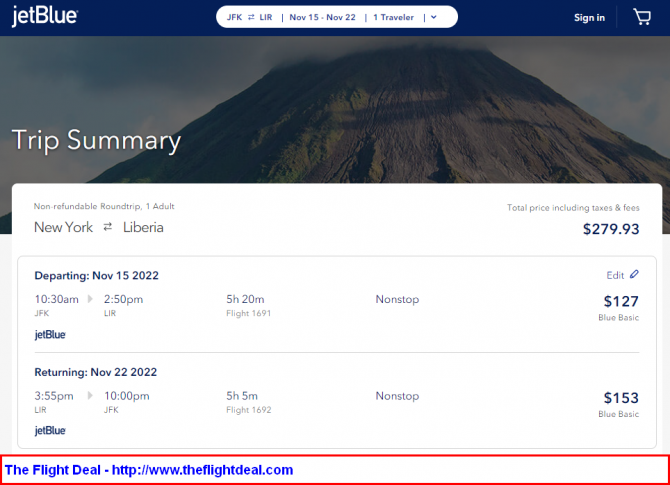Click 'Total price including taxes & fees' label

pyautogui.click(x=573, y=208)
